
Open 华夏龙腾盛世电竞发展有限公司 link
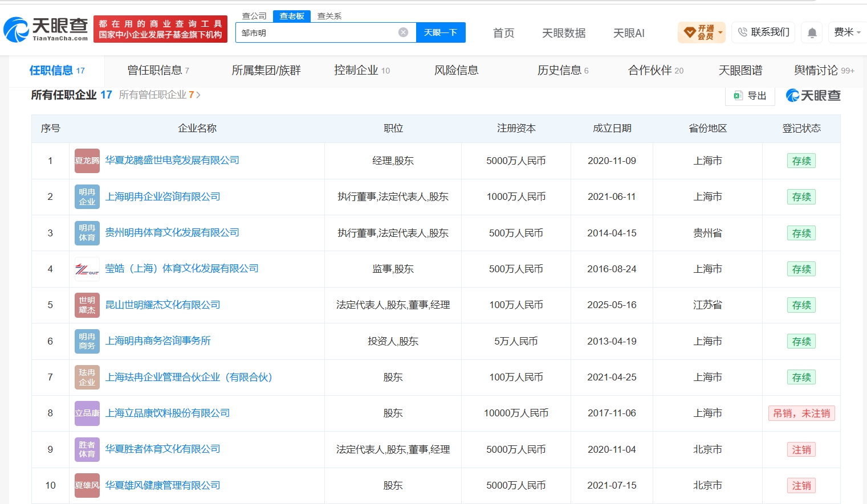[172, 161]
